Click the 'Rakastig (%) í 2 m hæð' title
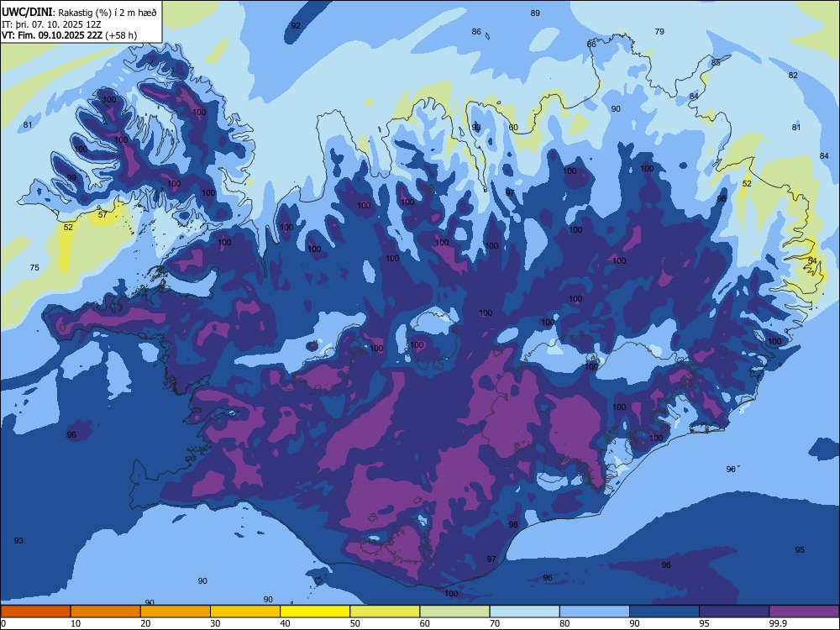The width and height of the screenshot is (840, 630). 108,13
